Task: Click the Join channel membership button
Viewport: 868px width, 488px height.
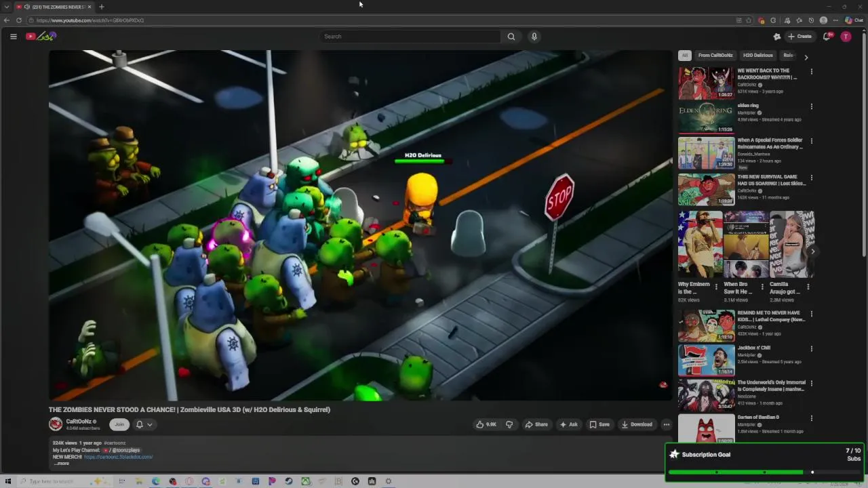Action: pyautogui.click(x=119, y=424)
